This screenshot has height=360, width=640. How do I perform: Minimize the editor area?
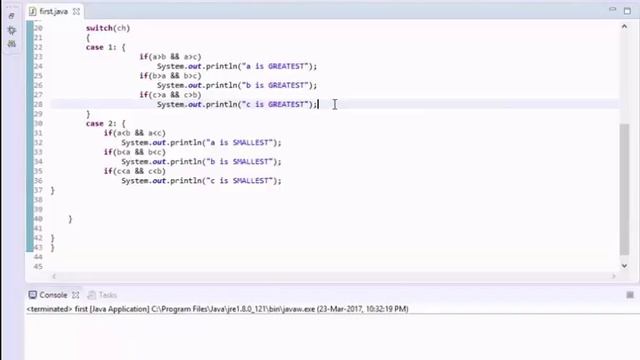pos(612,10)
